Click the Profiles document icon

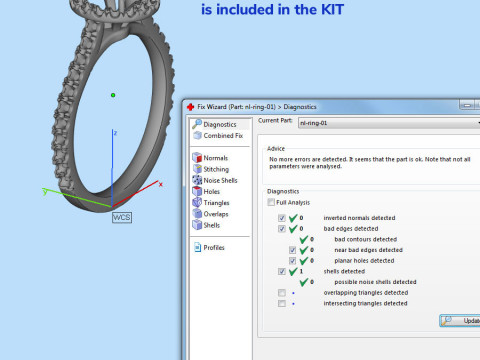(x=197, y=247)
